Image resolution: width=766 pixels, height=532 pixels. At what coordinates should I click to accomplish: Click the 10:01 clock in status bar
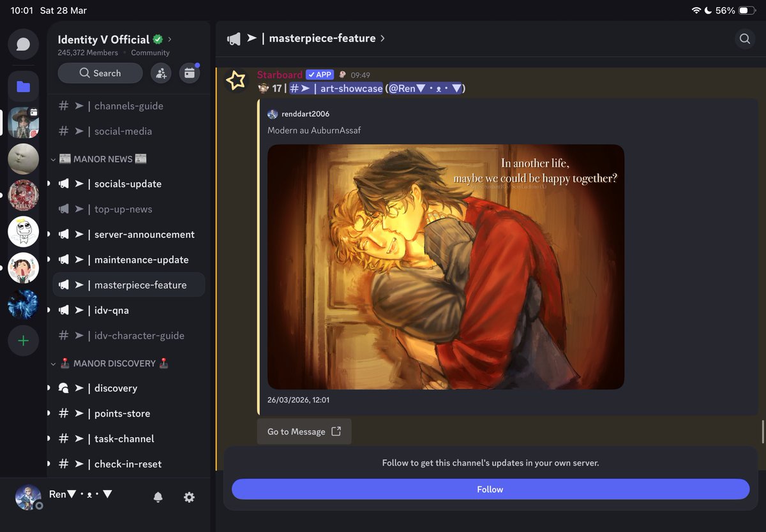point(22,11)
